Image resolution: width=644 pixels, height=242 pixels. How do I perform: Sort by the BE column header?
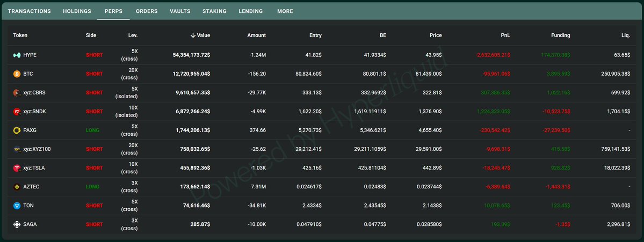point(383,35)
